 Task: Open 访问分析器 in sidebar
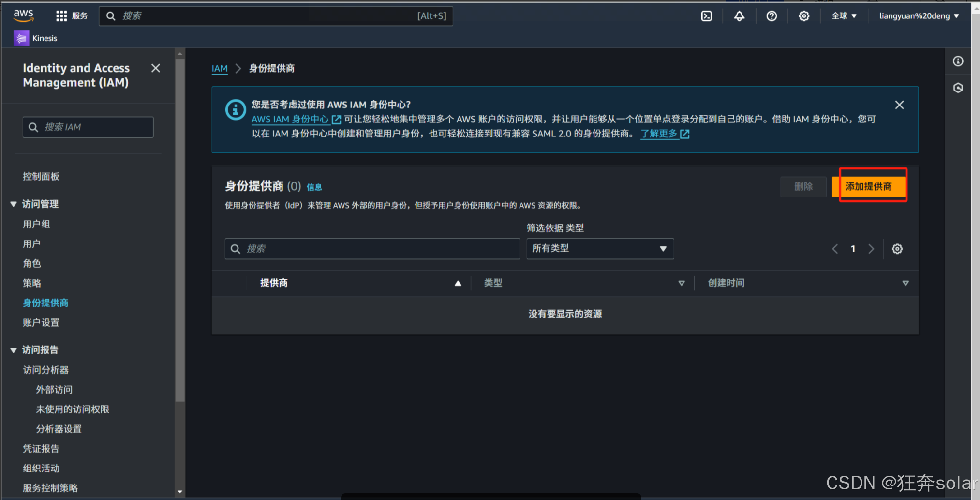(46, 370)
